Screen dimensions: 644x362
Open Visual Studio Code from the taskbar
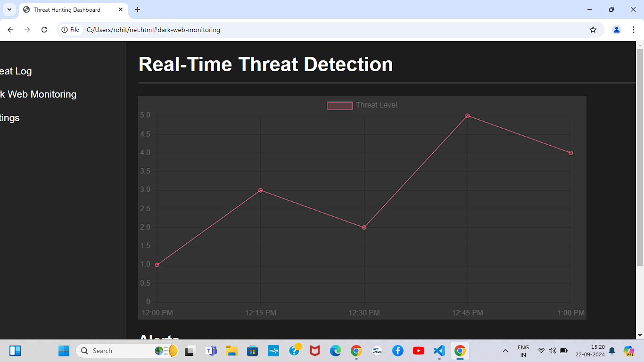click(439, 351)
